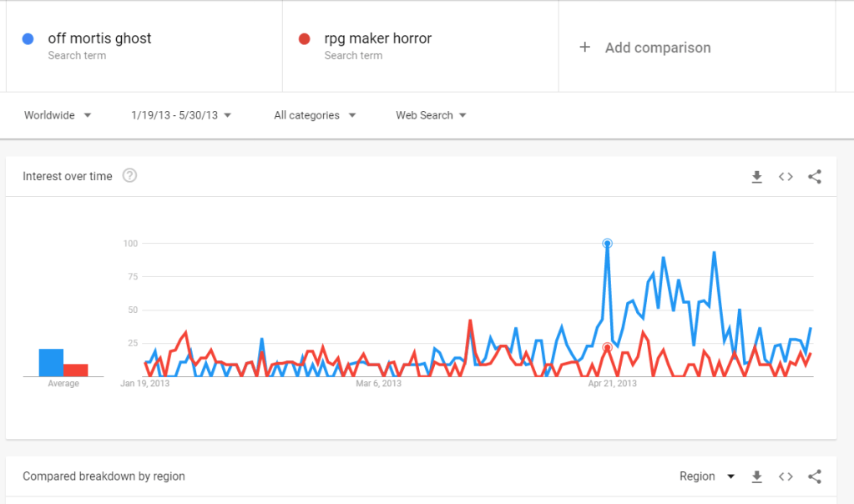The width and height of the screenshot is (854, 504).
Task: Share the Interest over time chart
Action: click(815, 176)
